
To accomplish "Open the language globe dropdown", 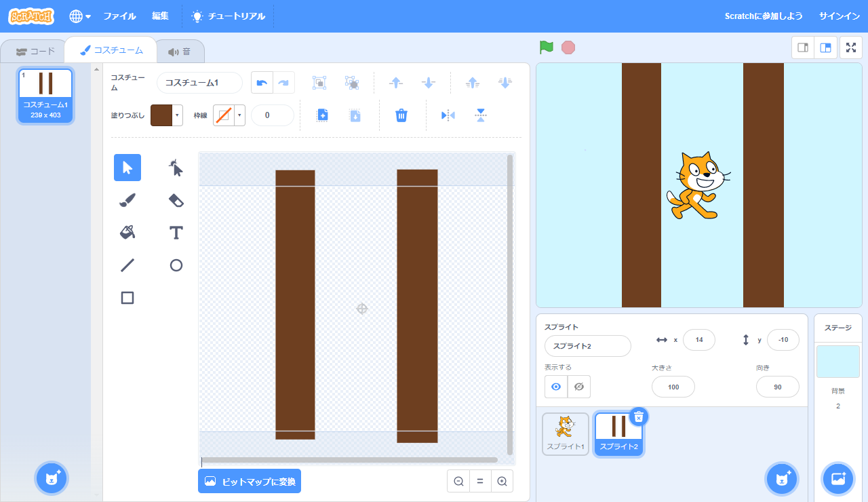I will (80, 16).
